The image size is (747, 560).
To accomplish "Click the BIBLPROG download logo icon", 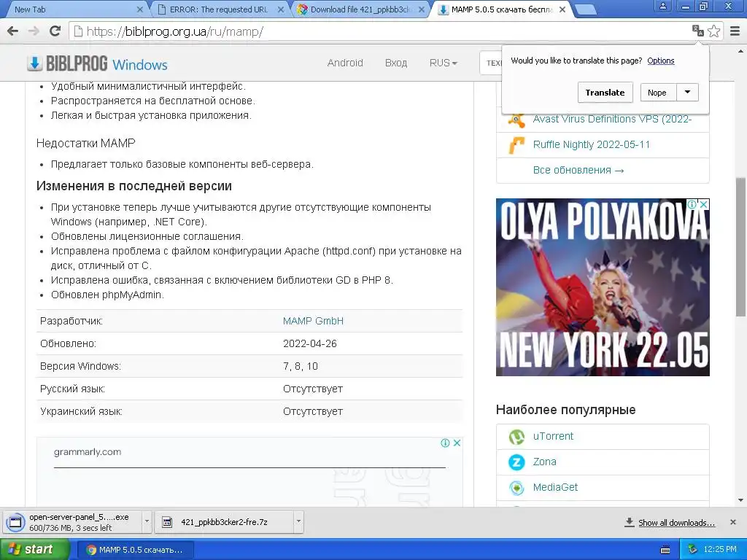I will pos(34,63).
